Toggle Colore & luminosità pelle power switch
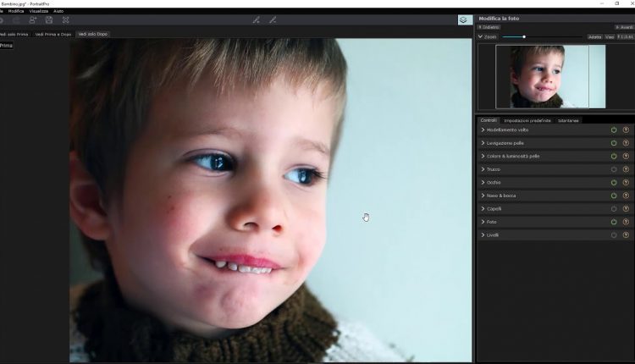 pyautogui.click(x=614, y=156)
